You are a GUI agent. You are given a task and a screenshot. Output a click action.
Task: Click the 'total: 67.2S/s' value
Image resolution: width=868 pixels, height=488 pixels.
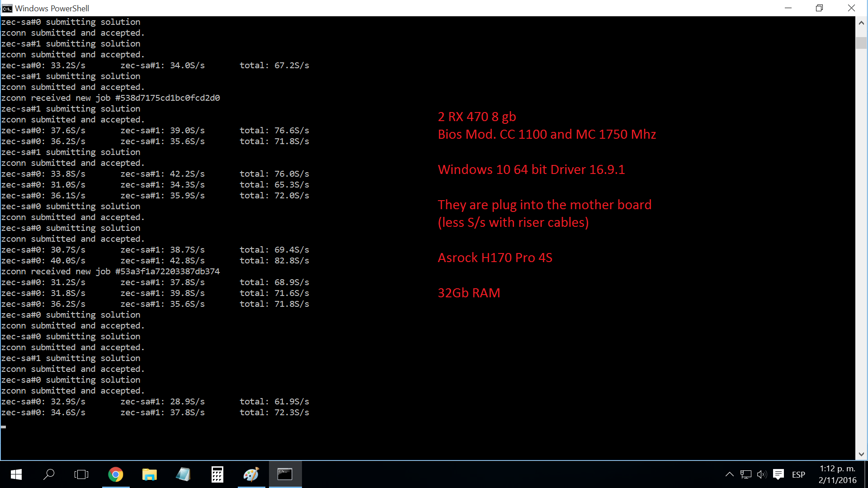tap(274, 66)
